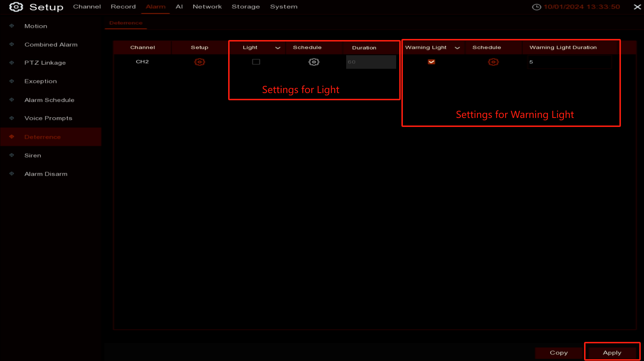Click the Setup column header
The image size is (644, 361).
click(200, 48)
